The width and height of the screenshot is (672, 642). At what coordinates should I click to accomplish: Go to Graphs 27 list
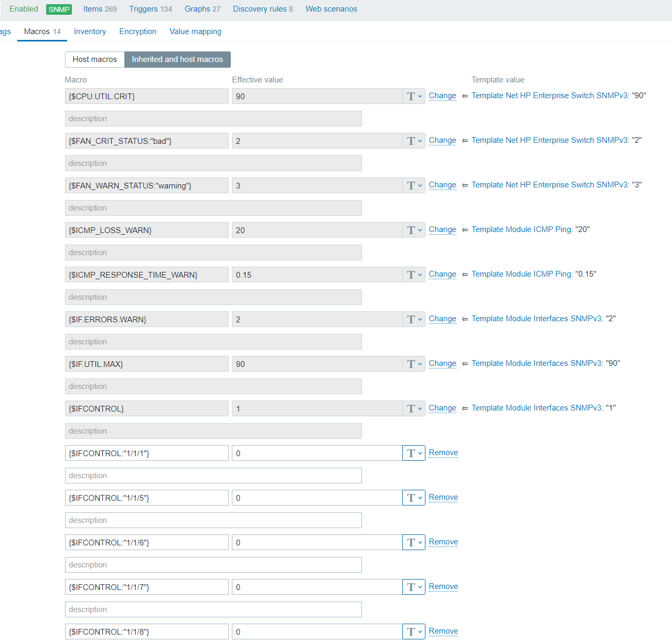coord(202,9)
